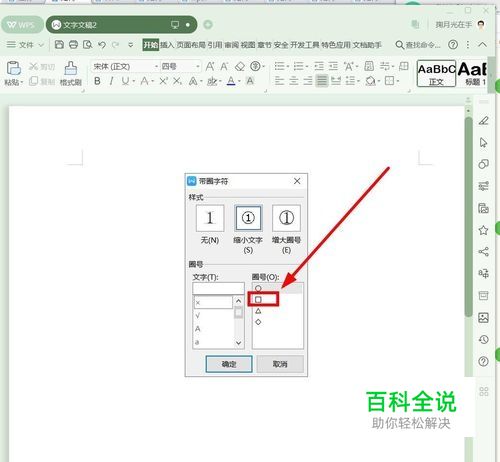
Task: Click the Decrease Font Size icon
Action: point(224,66)
